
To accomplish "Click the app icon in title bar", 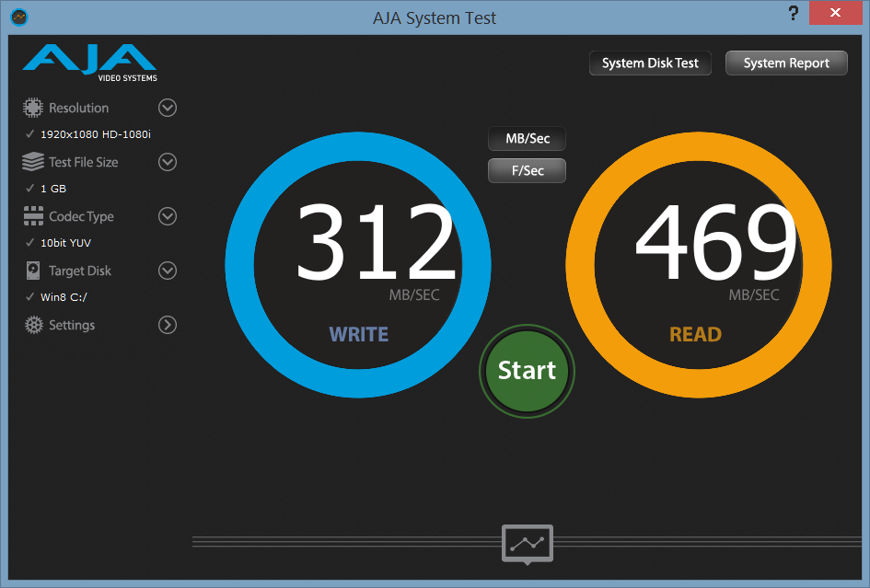I will coord(19,17).
